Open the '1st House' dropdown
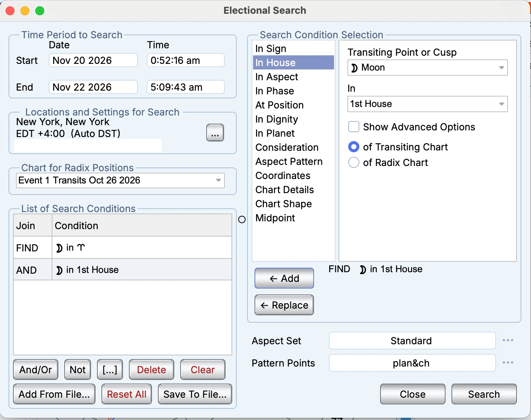This screenshot has width=531, height=420. (428, 104)
